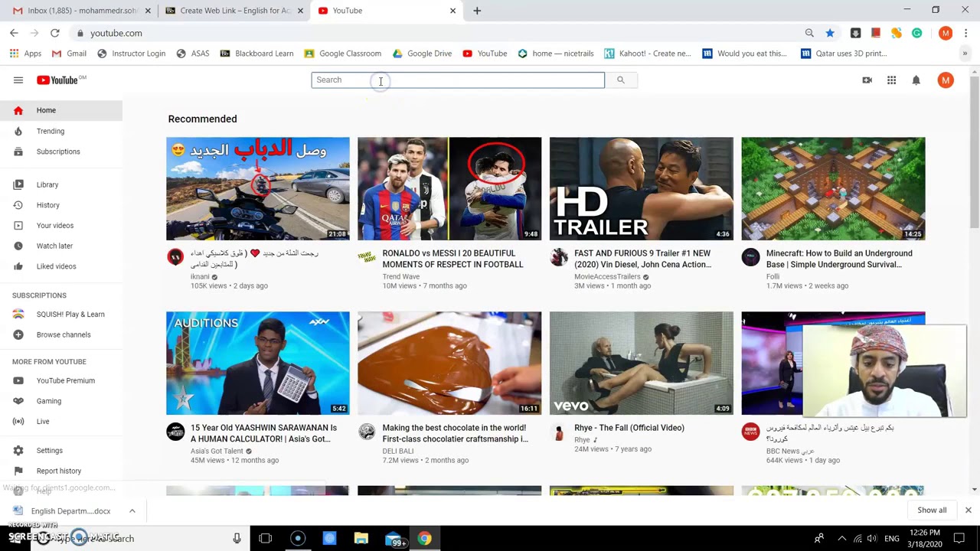The width and height of the screenshot is (980, 551).
Task: Open the Windows microphone search icon
Action: (x=237, y=539)
